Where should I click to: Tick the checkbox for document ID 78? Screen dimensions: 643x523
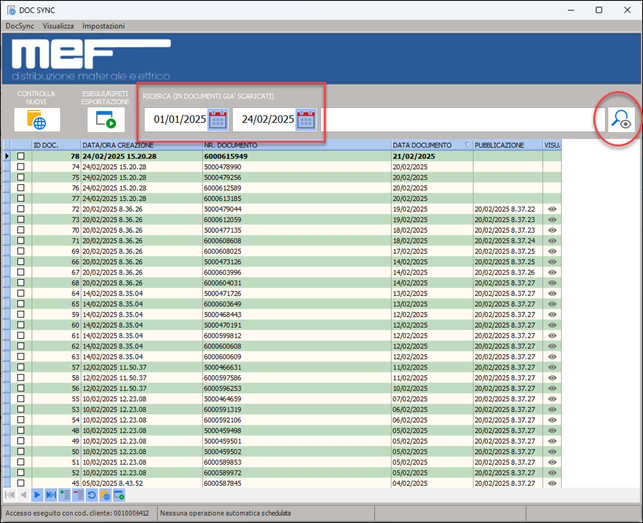[21, 156]
